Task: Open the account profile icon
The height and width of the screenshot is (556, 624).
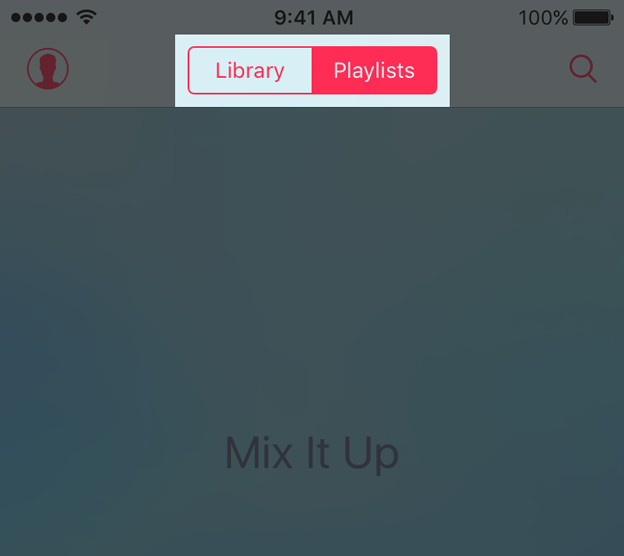Action: pos(48,68)
